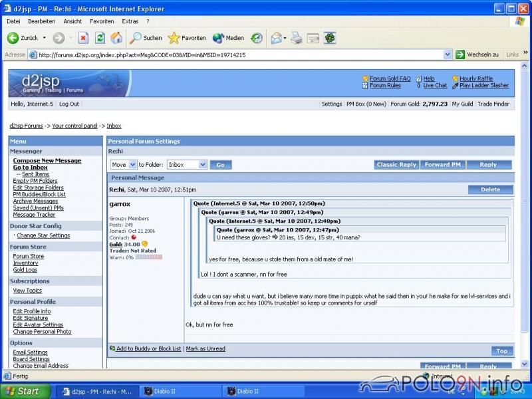Click the red contact icon under garrox
532x399 pixels.
point(133,237)
